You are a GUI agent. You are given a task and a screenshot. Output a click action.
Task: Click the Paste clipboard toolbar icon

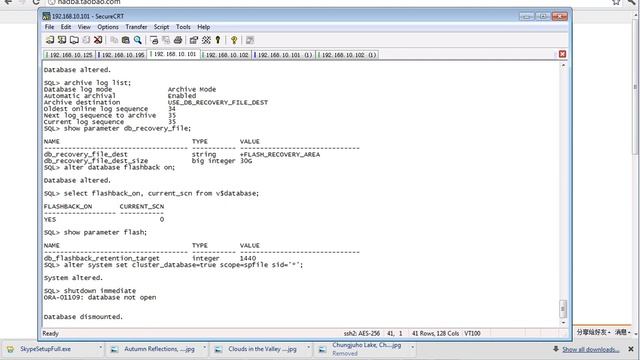point(126,40)
